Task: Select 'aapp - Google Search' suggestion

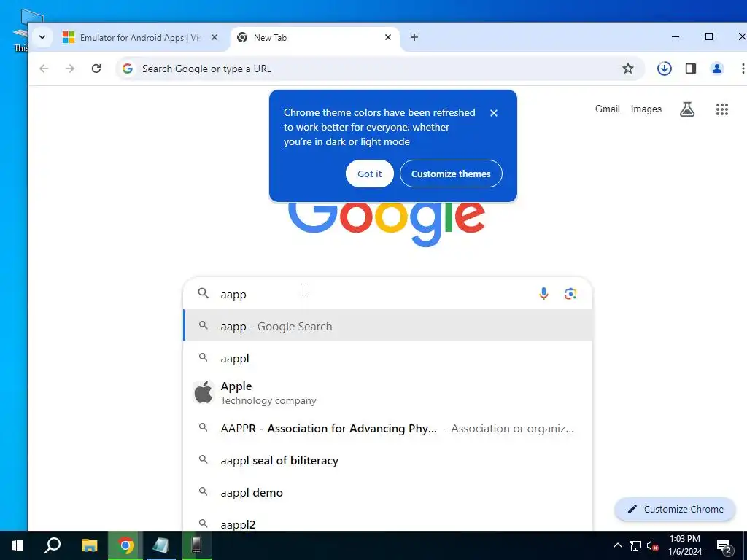Action: pyautogui.click(x=388, y=326)
